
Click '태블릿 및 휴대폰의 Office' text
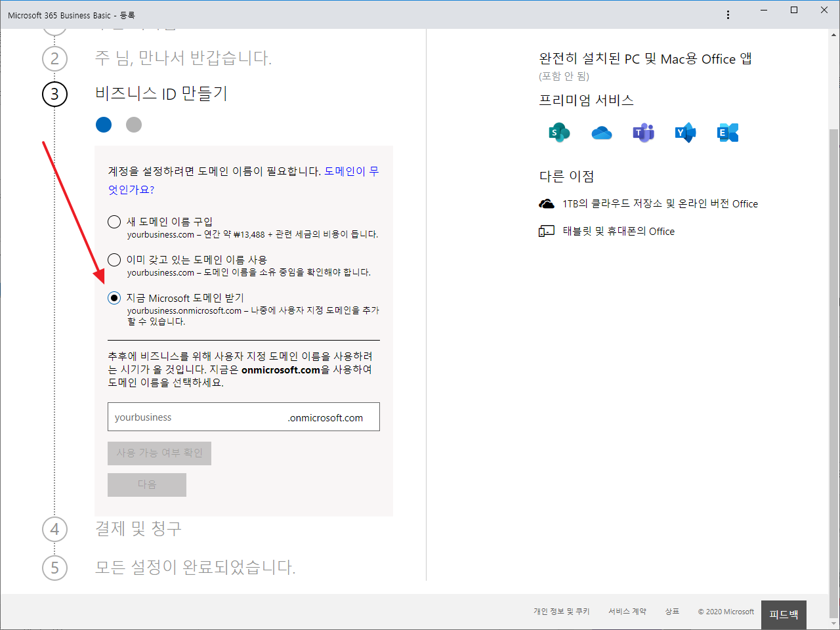tap(619, 232)
